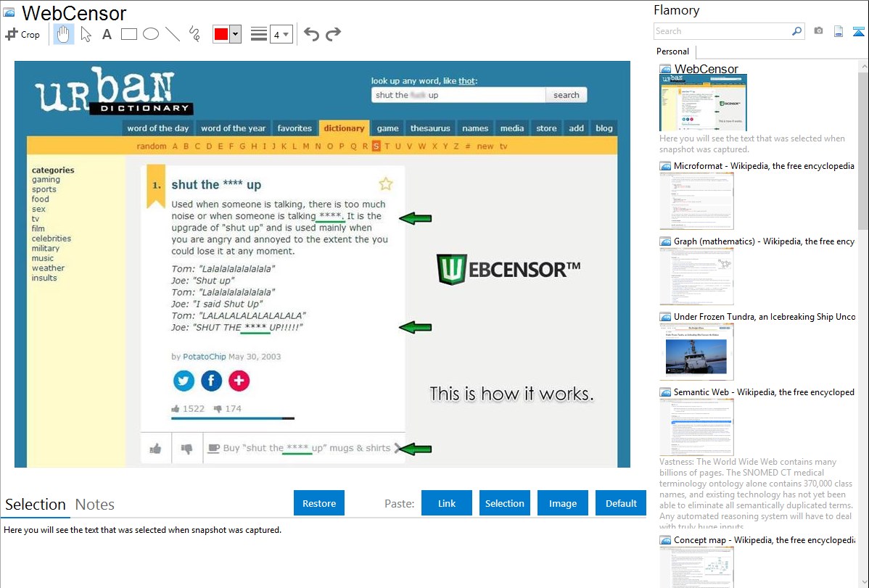Activate the hand pan tool

pos(64,34)
